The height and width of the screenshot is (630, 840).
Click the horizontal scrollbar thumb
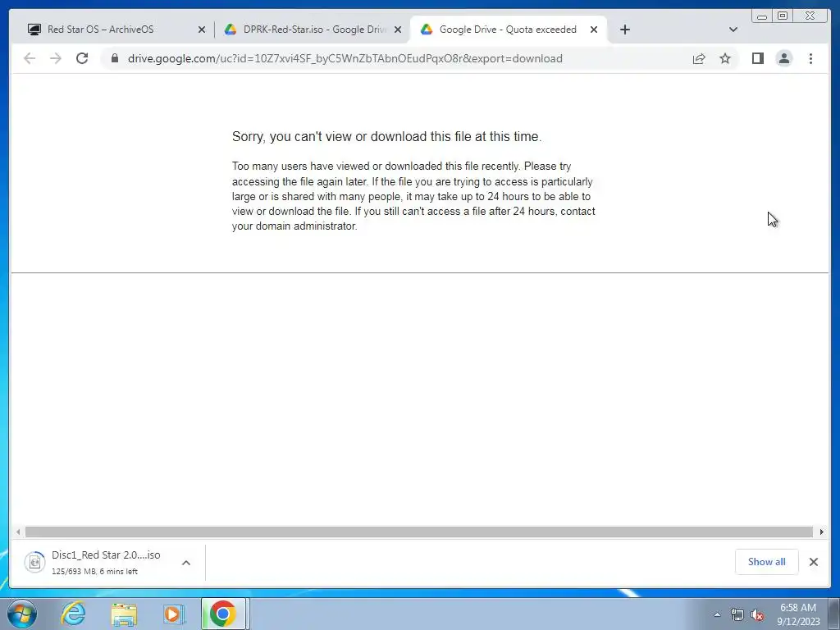(x=419, y=532)
